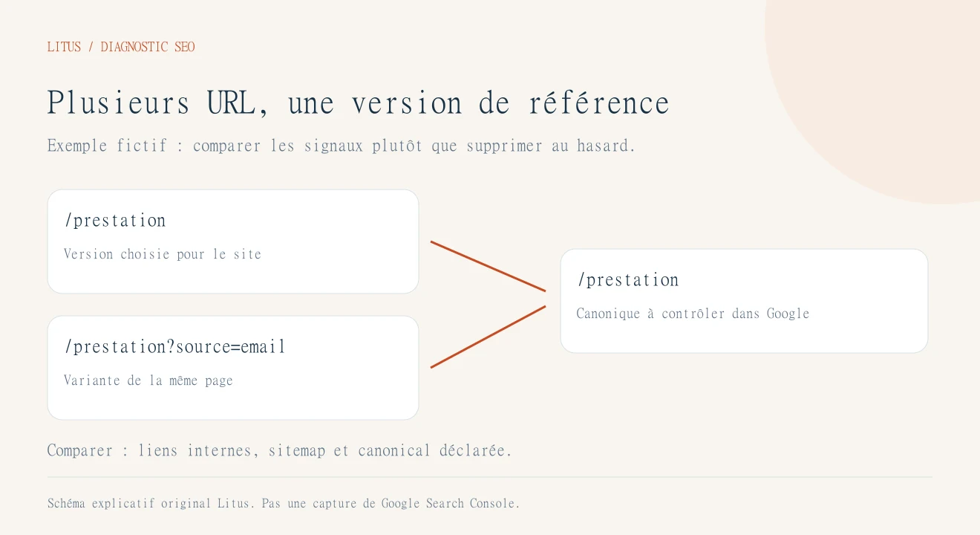Click '/prestation' in the canonical card
The image size is (980, 535).
coord(628,280)
